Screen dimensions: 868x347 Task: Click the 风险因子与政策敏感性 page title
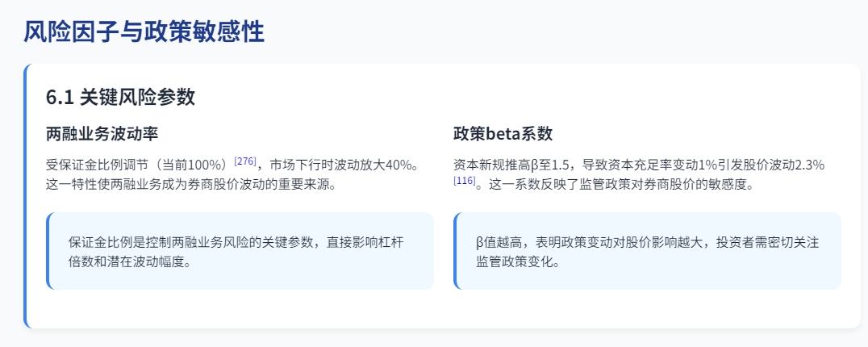pyautogui.click(x=144, y=32)
